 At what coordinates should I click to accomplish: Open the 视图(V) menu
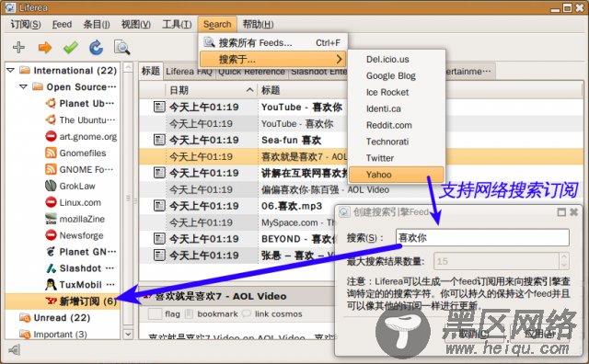tap(136, 25)
